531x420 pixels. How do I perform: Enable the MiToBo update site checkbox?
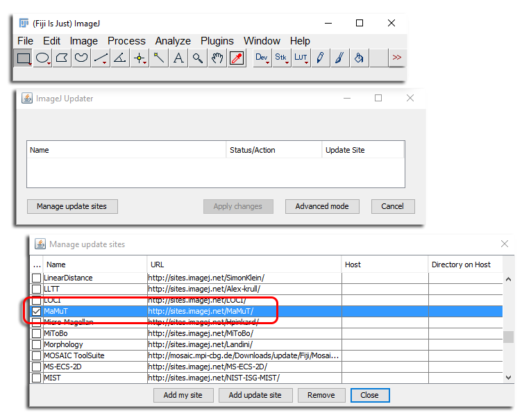pyautogui.click(x=36, y=334)
